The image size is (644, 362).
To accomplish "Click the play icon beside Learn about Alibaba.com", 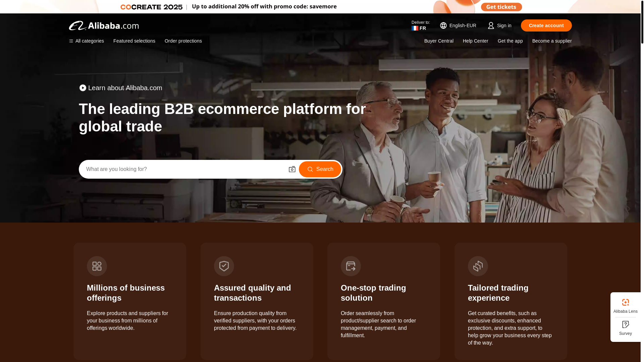I will 83,88.
